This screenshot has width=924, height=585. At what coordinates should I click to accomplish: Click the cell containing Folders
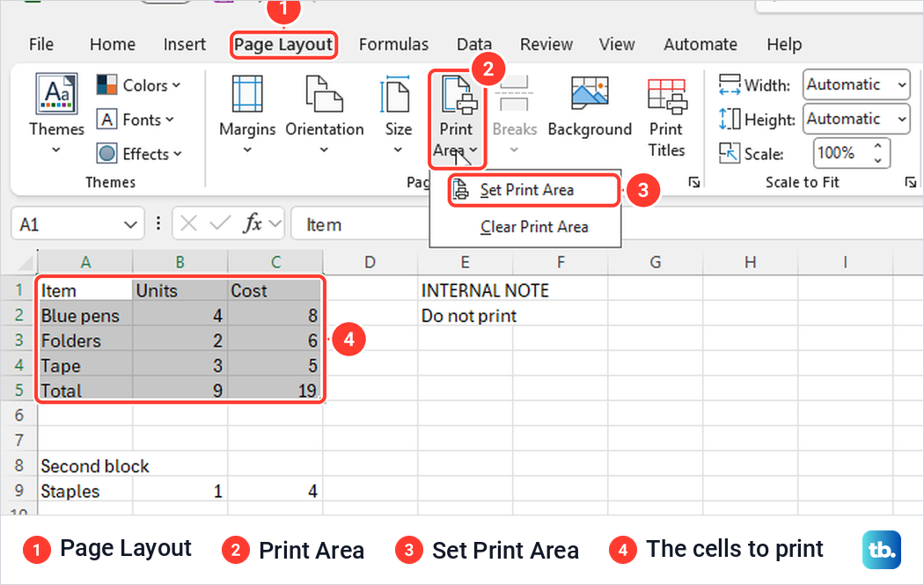pyautogui.click(x=85, y=340)
